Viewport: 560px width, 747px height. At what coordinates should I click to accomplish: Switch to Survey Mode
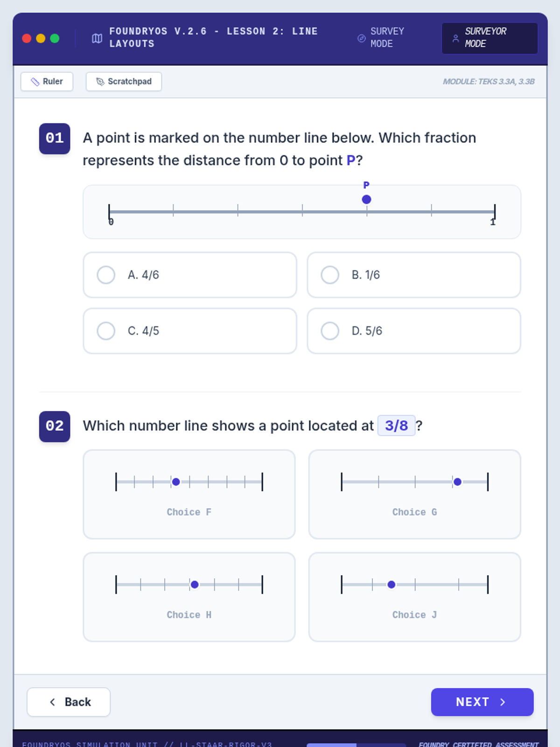tap(381, 38)
